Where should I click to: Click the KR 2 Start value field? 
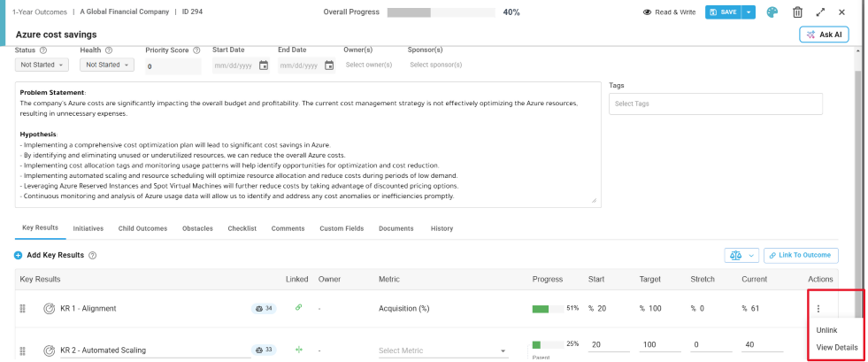[609, 345]
